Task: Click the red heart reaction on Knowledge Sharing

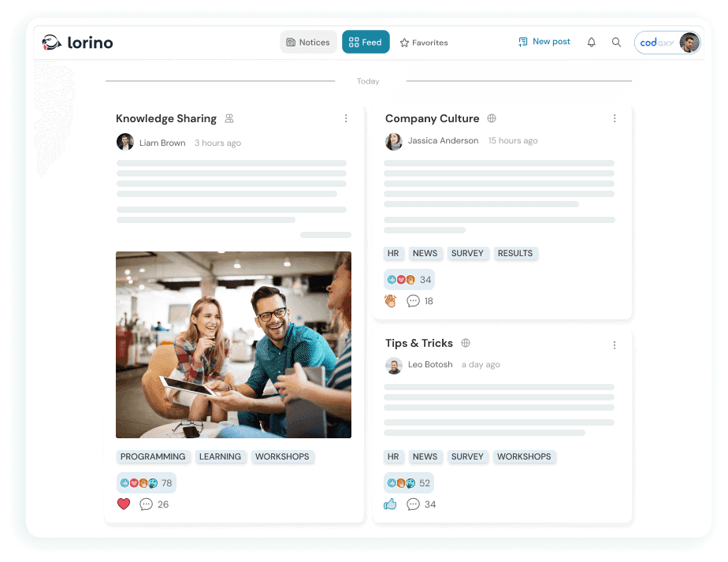Action: coord(124,504)
